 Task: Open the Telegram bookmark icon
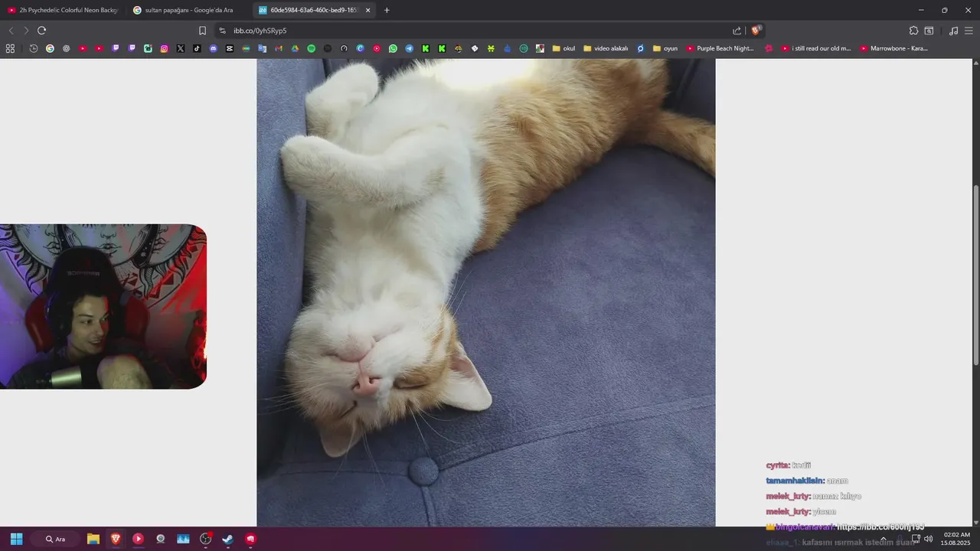click(410, 48)
